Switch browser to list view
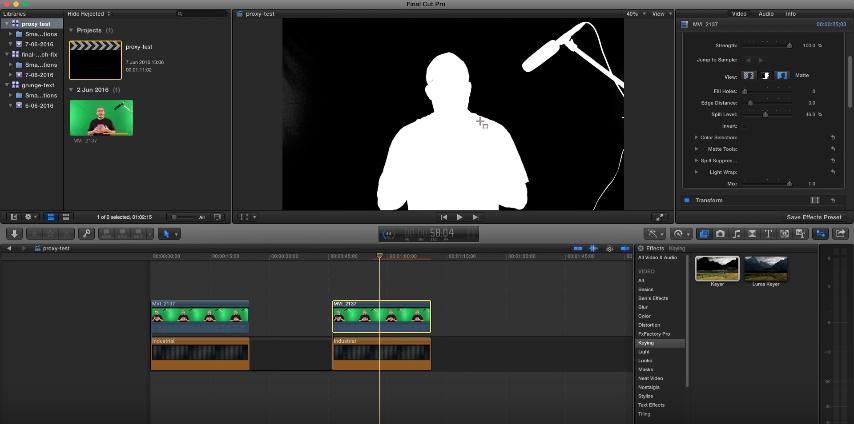854x424 pixels. [x=66, y=217]
